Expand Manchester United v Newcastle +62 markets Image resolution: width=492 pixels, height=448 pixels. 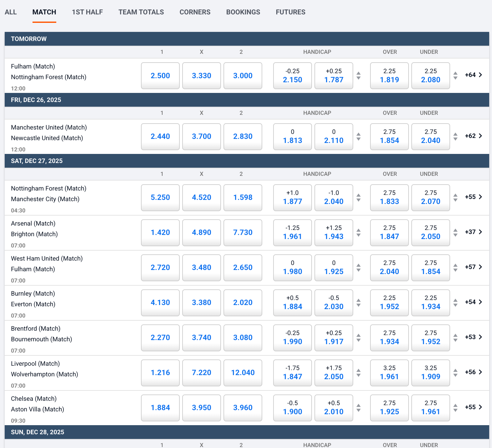(x=474, y=136)
